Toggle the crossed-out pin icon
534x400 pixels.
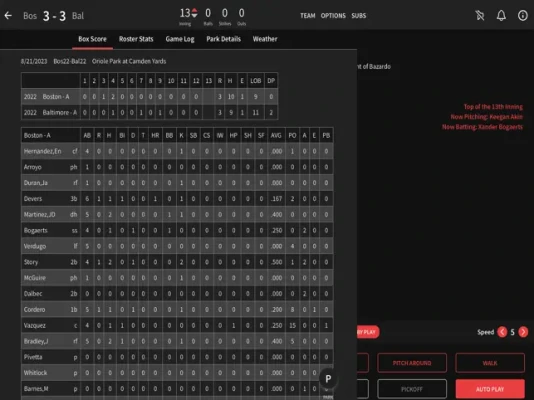tap(480, 15)
